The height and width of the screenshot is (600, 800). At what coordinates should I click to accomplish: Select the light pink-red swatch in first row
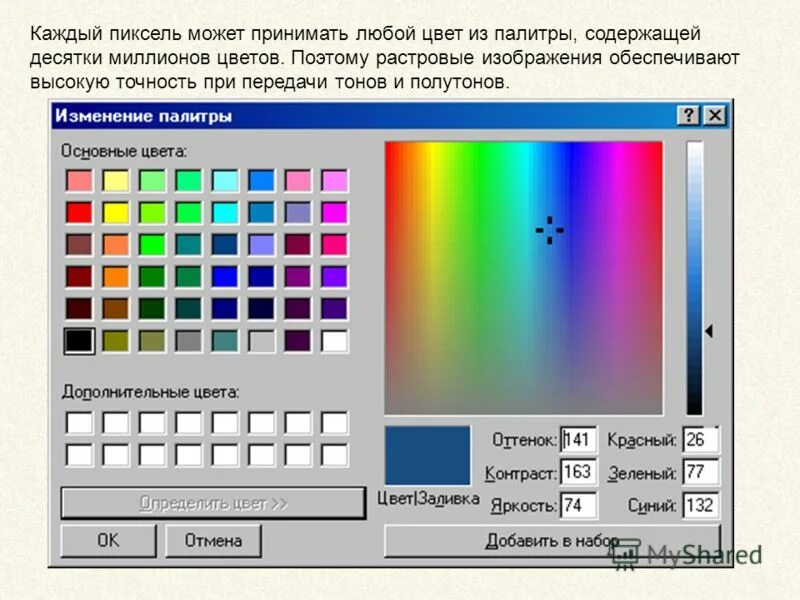(79, 181)
